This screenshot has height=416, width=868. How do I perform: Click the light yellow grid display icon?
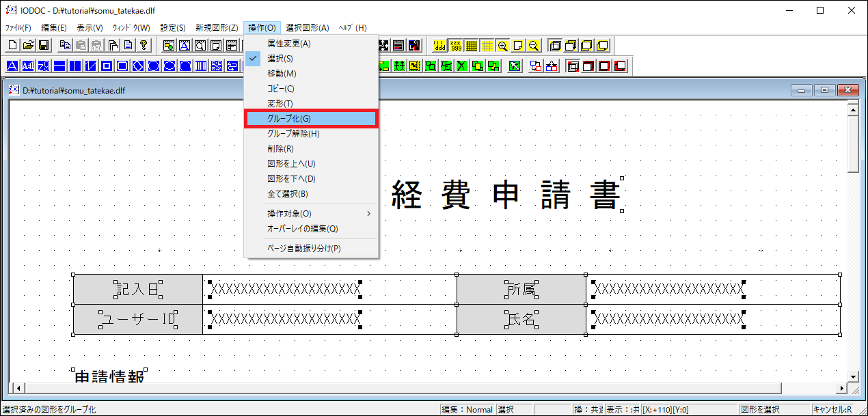[487, 46]
